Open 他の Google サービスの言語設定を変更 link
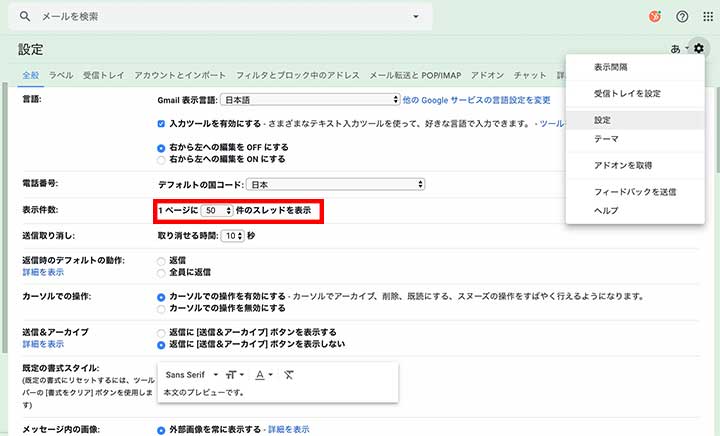Image resolution: width=720 pixels, height=436 pixels. (476, 100)
